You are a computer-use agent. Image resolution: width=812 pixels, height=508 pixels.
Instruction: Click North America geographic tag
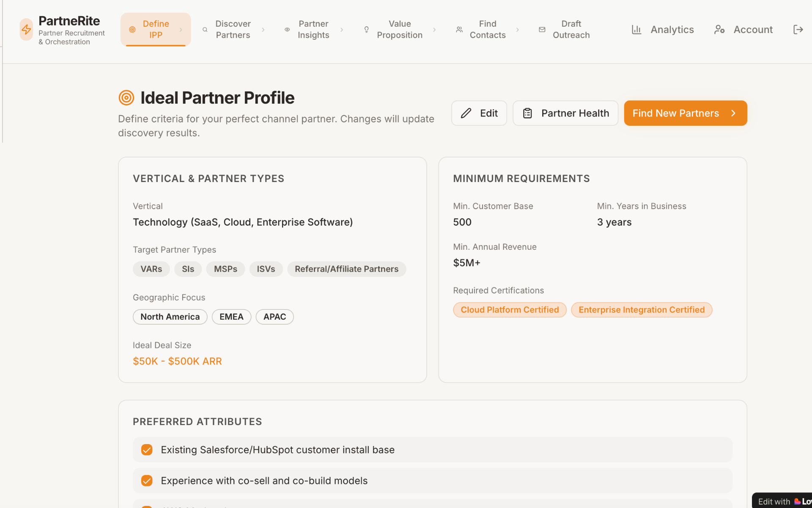(x=170, y=317)
